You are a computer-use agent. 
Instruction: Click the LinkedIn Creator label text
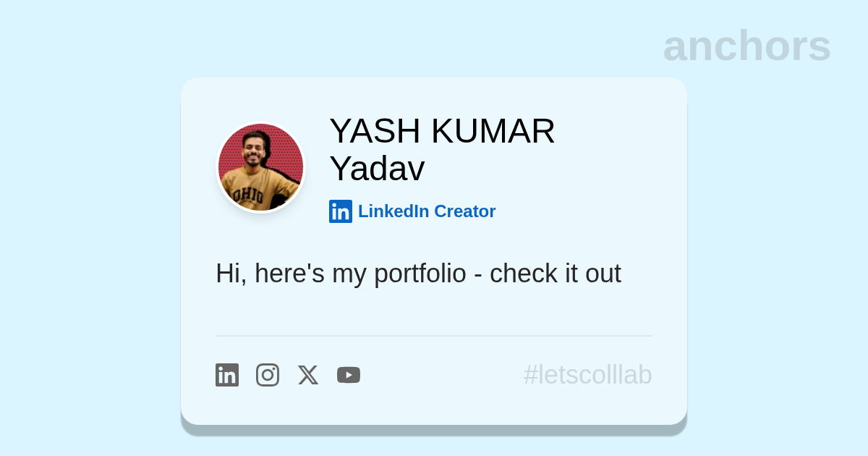click(427, 211)
